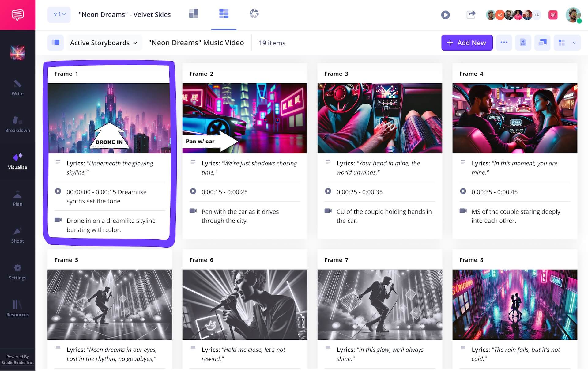The image size is (588, 371).
Task: Open the more options ellipsis menu
Action: (x=504, y=43)
